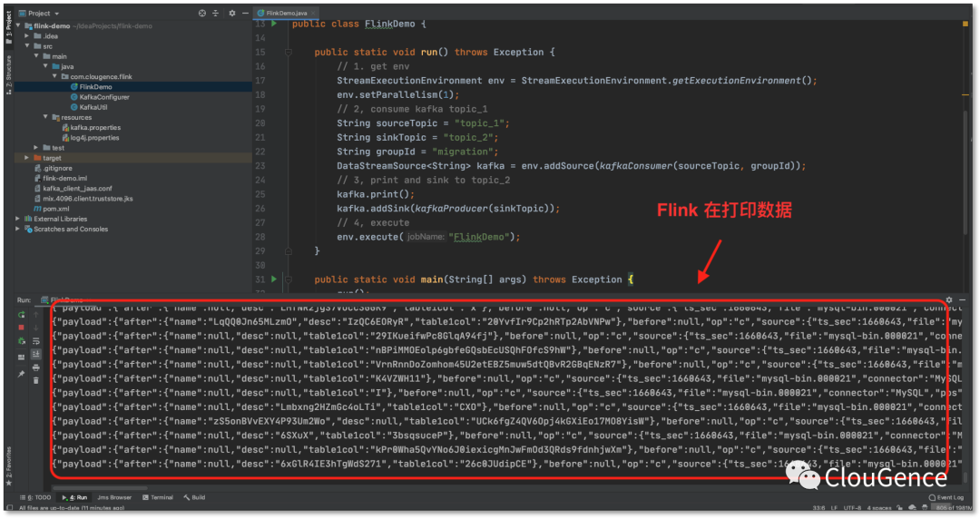Click the locate-in-project target icon
Screen dimensions: 980x519
pyautogui.click(x=201, y=13)
